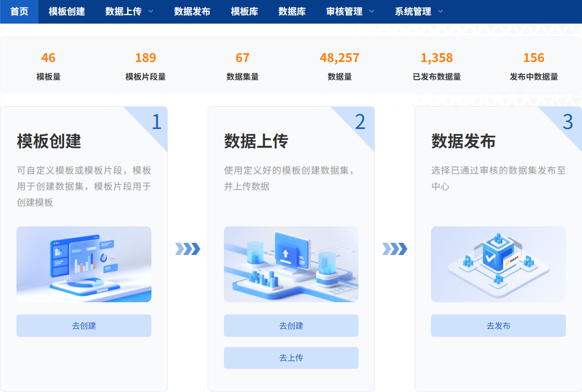Click the checkmark illustration in 数据发布 card

point(498,264)
